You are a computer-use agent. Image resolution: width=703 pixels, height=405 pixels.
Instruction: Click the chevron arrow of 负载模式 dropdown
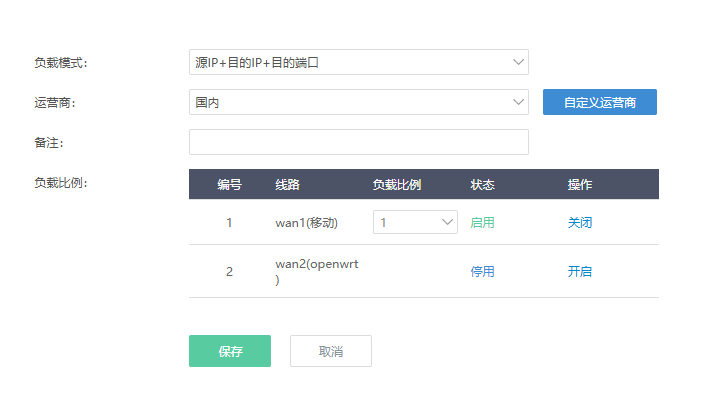518,62
